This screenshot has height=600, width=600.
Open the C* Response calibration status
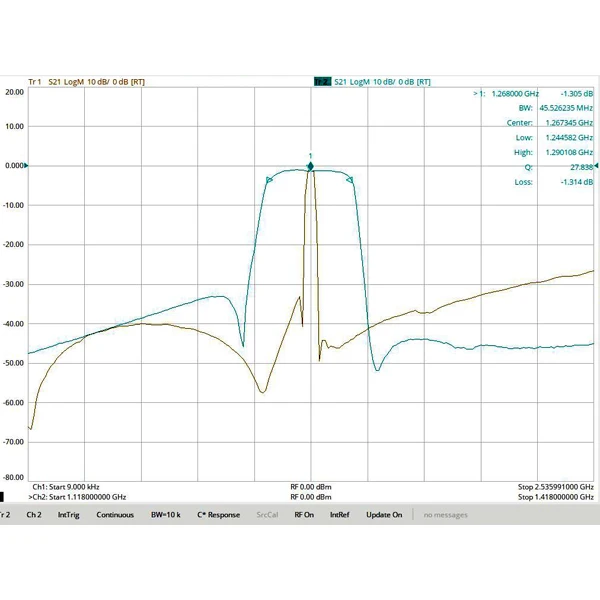[x=218, y=515]
